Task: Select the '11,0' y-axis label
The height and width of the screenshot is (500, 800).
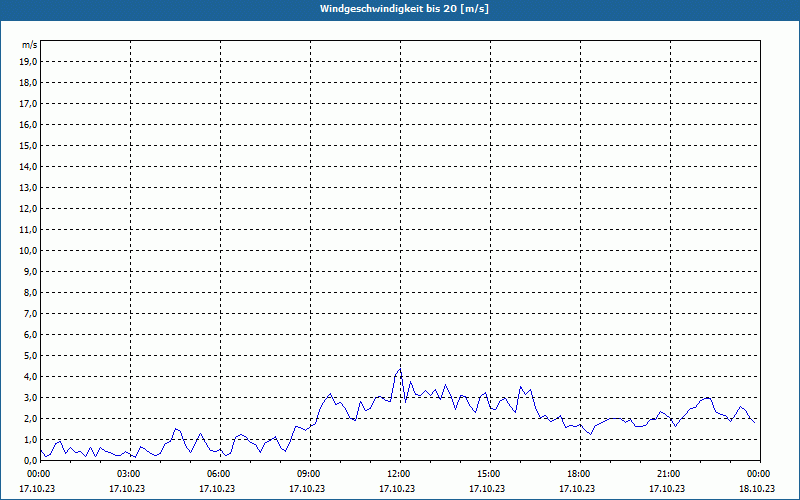Action: click(28, 230)
